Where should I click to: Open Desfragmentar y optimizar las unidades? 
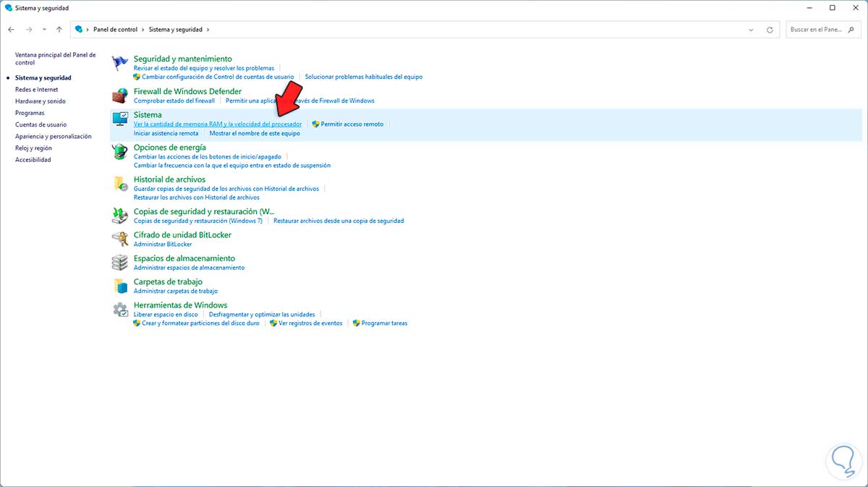click(x=262, y=315)
